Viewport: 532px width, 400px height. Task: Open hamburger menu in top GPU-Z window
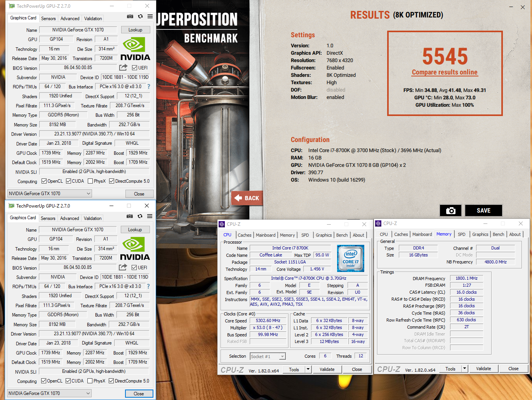pos(150,16)
